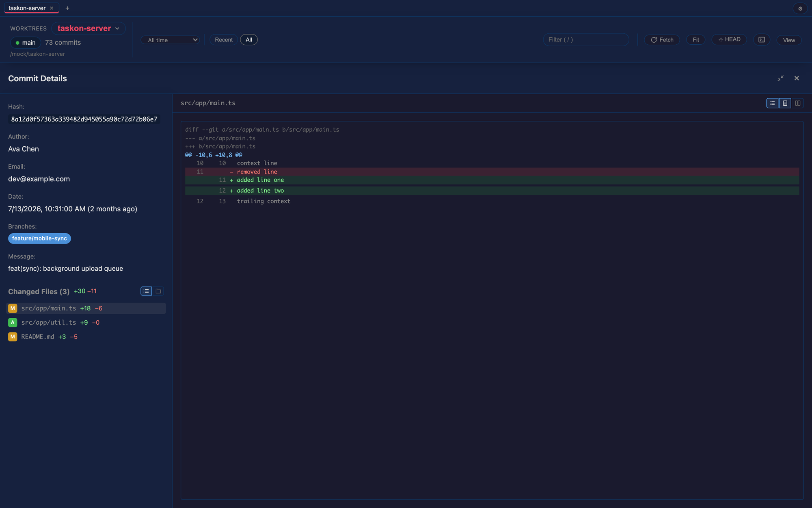Open src/app/util.ts in changed files
Image resolution: width=812 pixels, height=508 pixels.
coord(87,322)
